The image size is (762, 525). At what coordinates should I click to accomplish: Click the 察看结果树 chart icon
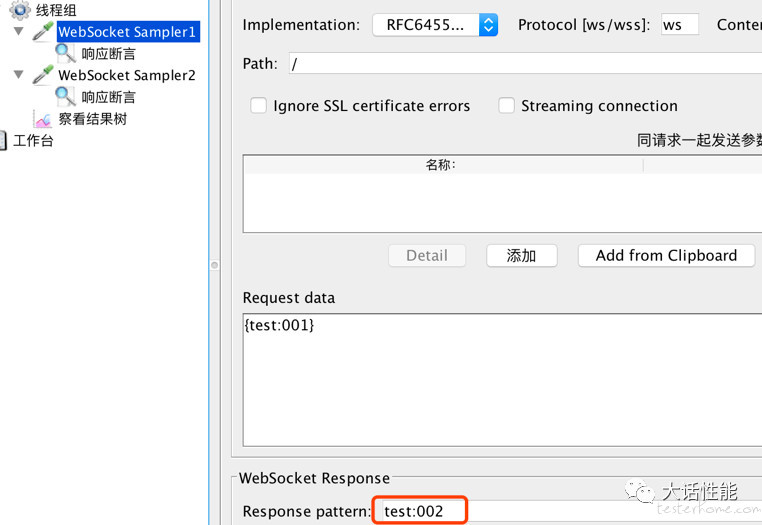click(43, 119)
